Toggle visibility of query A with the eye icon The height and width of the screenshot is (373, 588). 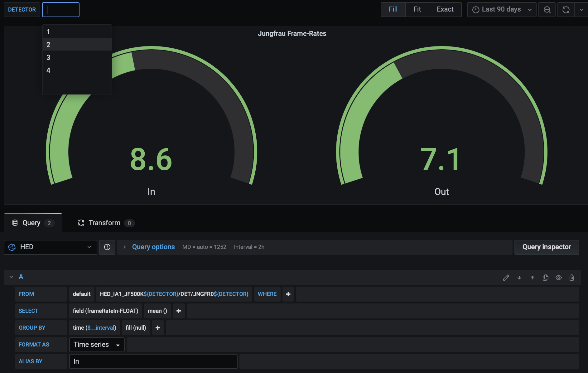coord(559,278)
